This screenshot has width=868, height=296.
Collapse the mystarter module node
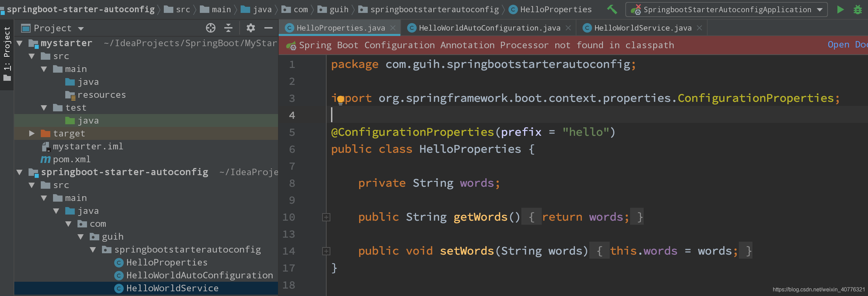[x=20, y=43]
